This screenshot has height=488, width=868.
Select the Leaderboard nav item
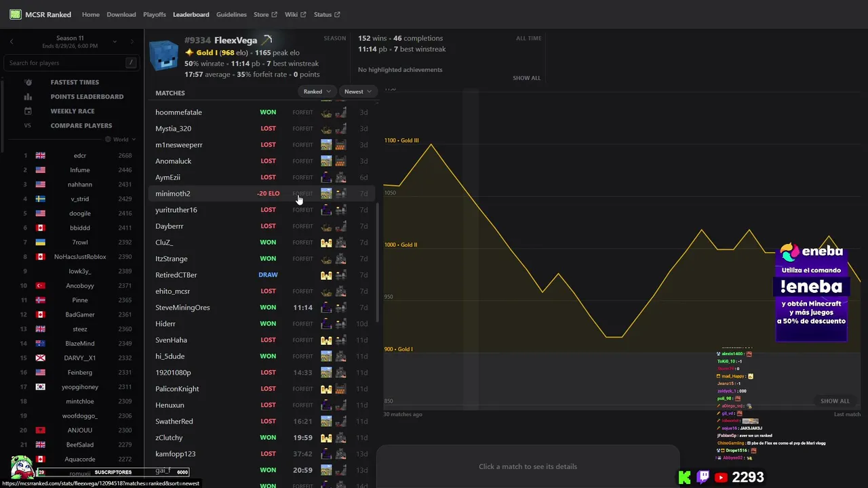click(191, 14)
